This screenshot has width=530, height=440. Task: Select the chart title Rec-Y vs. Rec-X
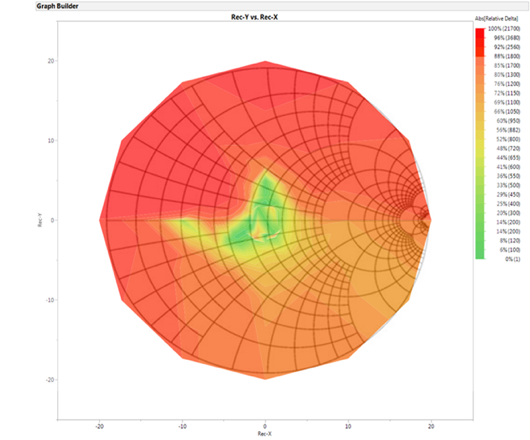click(x=254, y=17)
